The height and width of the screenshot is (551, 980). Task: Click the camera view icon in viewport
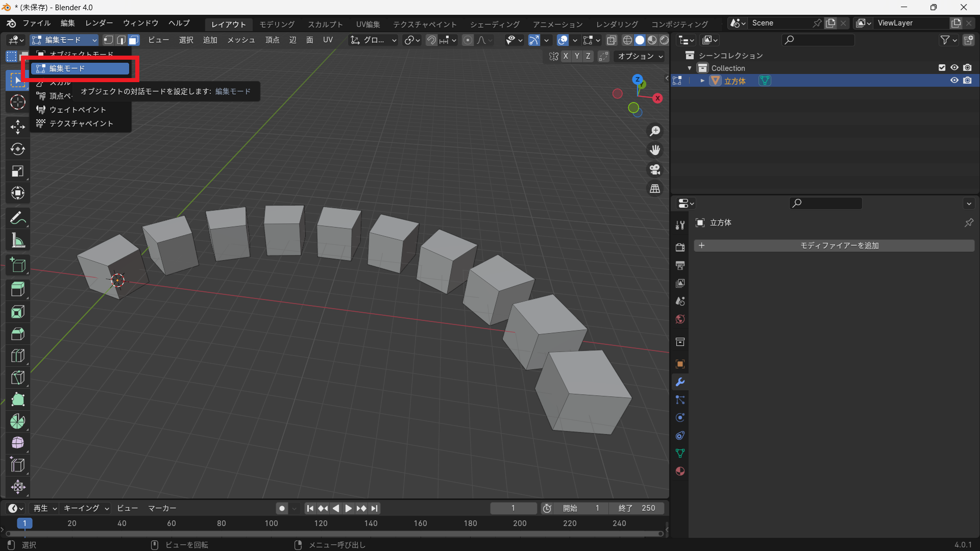point(655,169)
